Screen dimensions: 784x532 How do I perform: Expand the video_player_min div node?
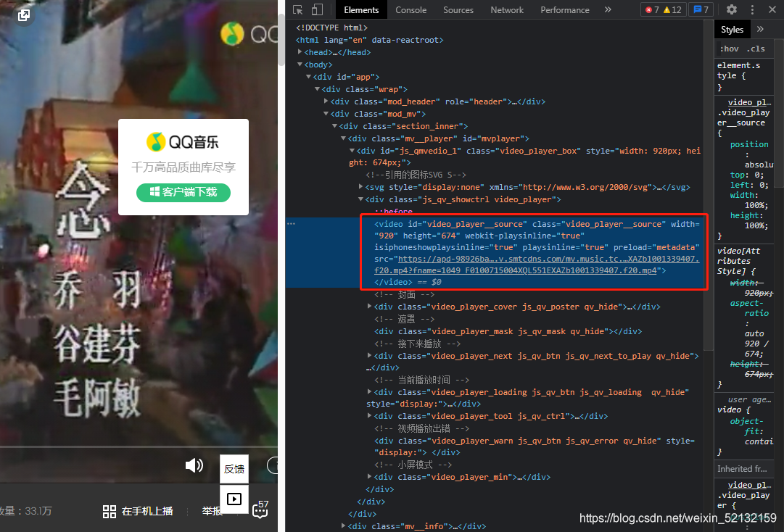[369, 476]
